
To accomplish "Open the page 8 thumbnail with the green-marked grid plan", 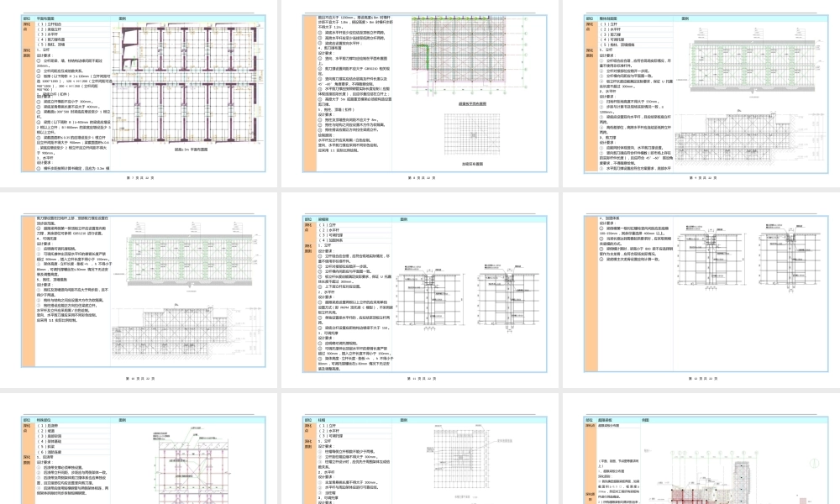I will pos(420,94).
